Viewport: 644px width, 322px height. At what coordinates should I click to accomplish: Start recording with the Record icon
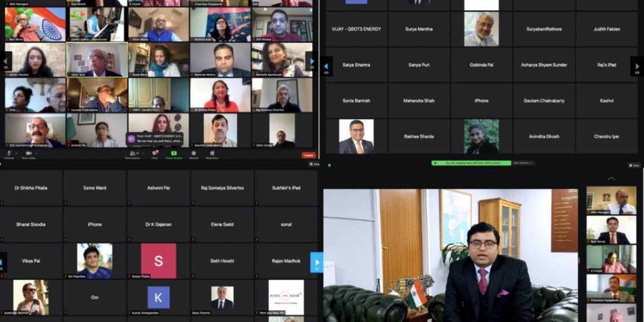click(x=193, y=153)
